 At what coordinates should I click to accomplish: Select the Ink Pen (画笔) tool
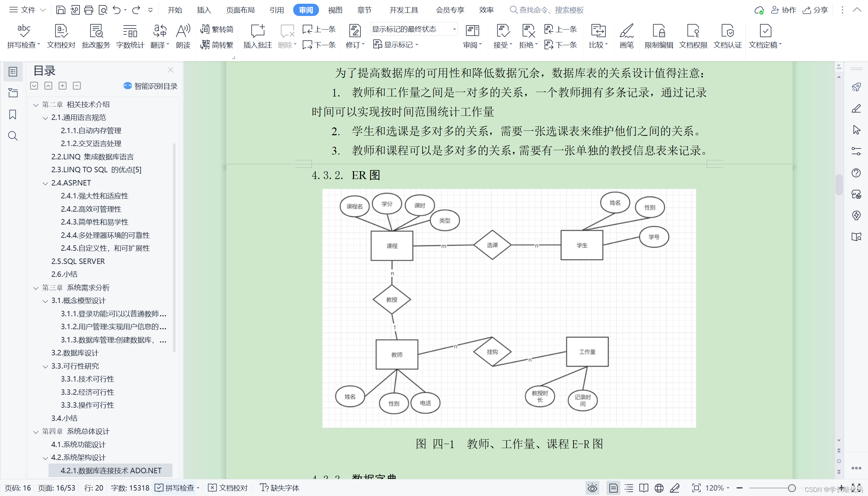(626, 36)
